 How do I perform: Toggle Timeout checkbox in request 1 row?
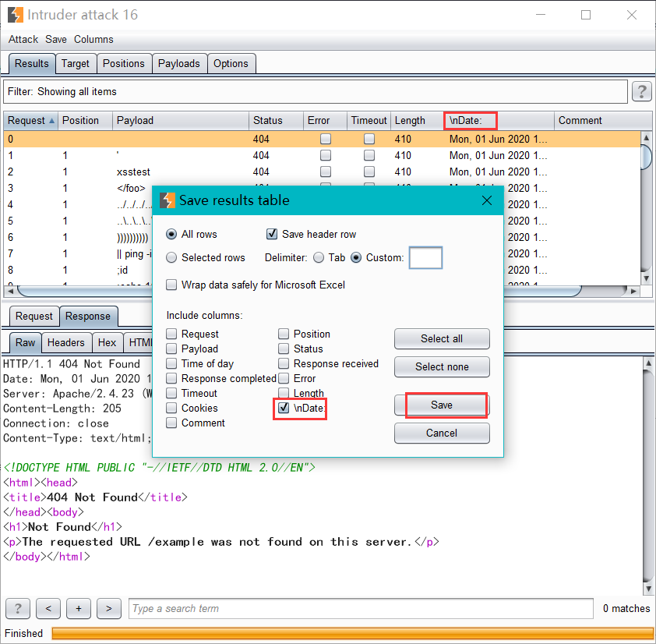tap(369, 155)
